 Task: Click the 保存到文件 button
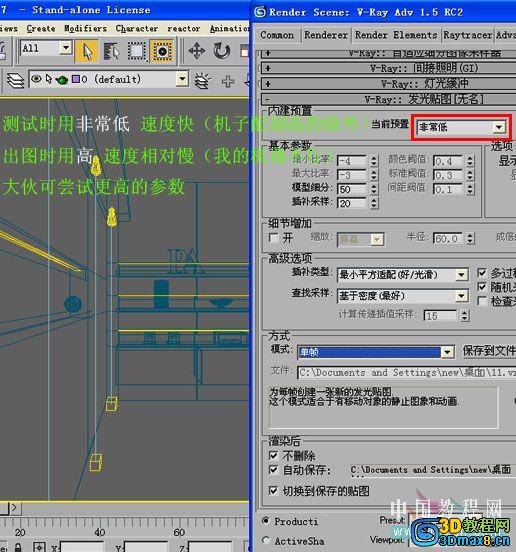[x=489, y=351]
